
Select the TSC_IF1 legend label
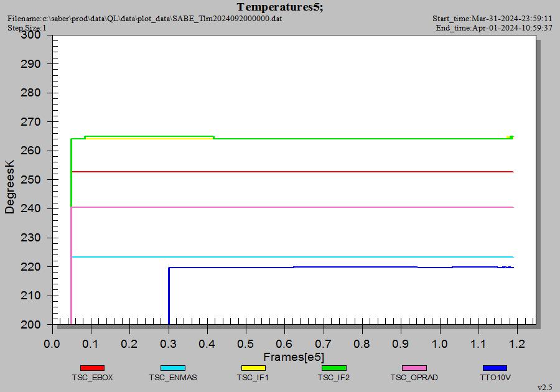(253, 377)
